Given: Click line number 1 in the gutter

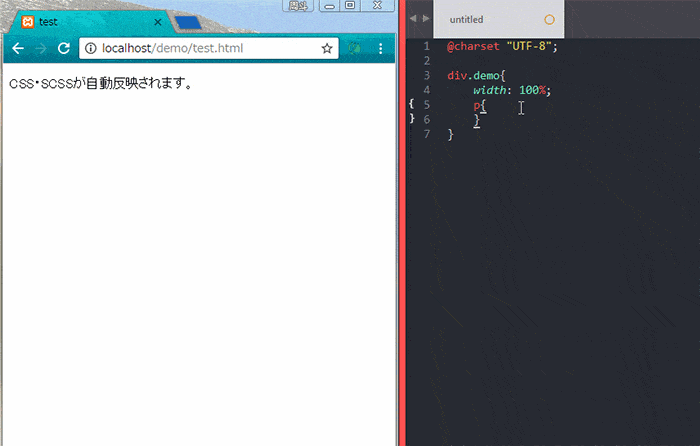Looking at the screenshot, I should click(427, 46).
